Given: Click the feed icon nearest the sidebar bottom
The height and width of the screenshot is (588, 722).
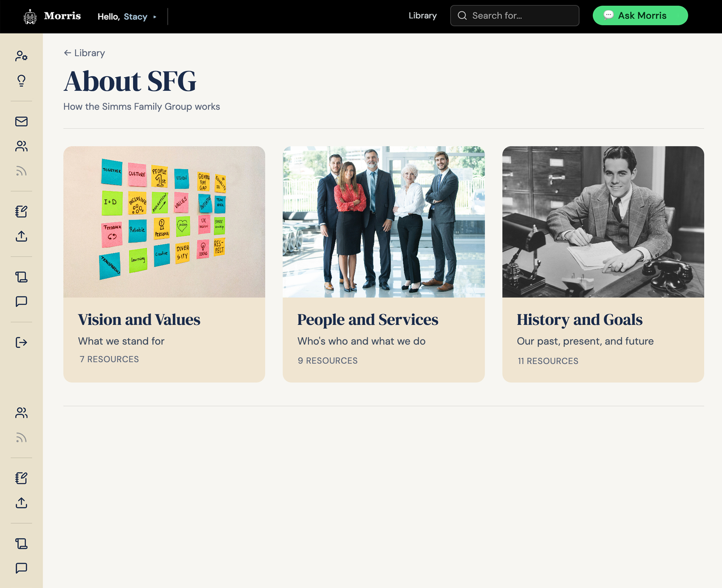Looking at the screenshot, I should click(21, 438).
